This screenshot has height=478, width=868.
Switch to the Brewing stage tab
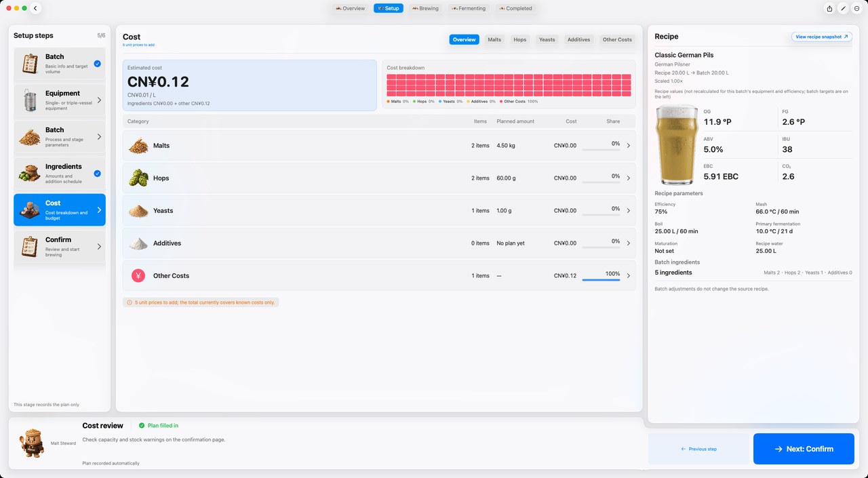click(x=425, y=8)
